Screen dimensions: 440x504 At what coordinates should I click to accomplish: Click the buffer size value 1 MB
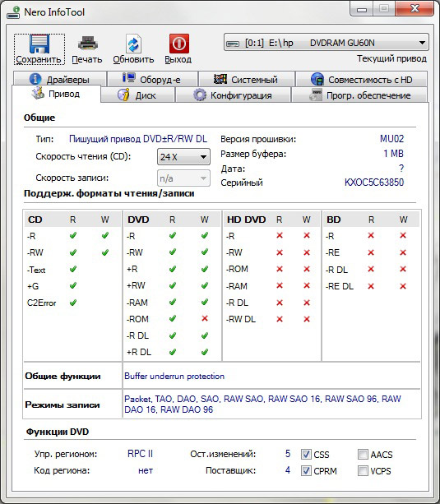[393, 154]
